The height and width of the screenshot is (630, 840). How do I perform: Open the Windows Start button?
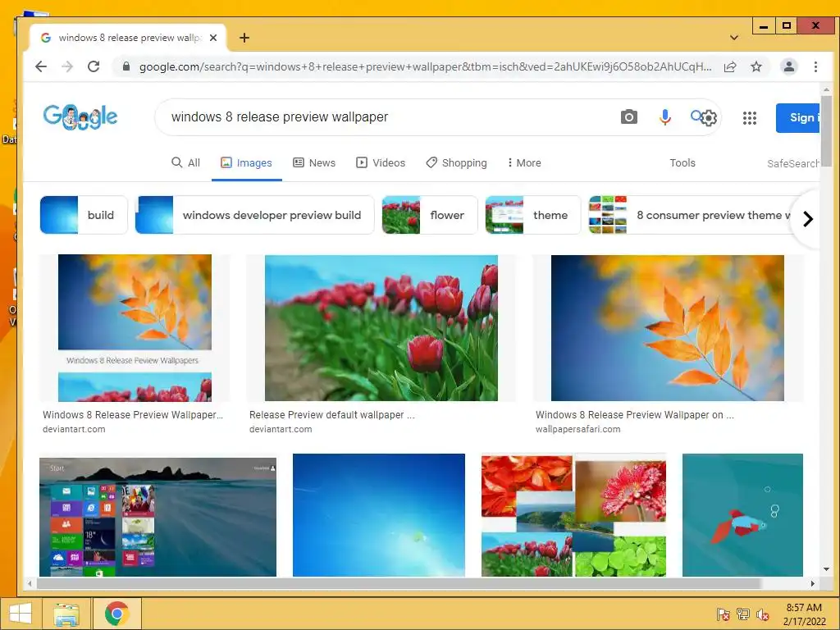coord(20,614)
